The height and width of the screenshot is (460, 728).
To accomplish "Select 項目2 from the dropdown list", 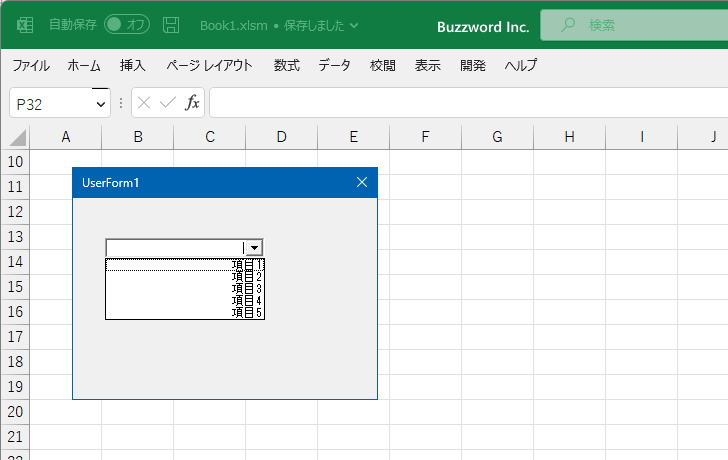I will (185, 277).
